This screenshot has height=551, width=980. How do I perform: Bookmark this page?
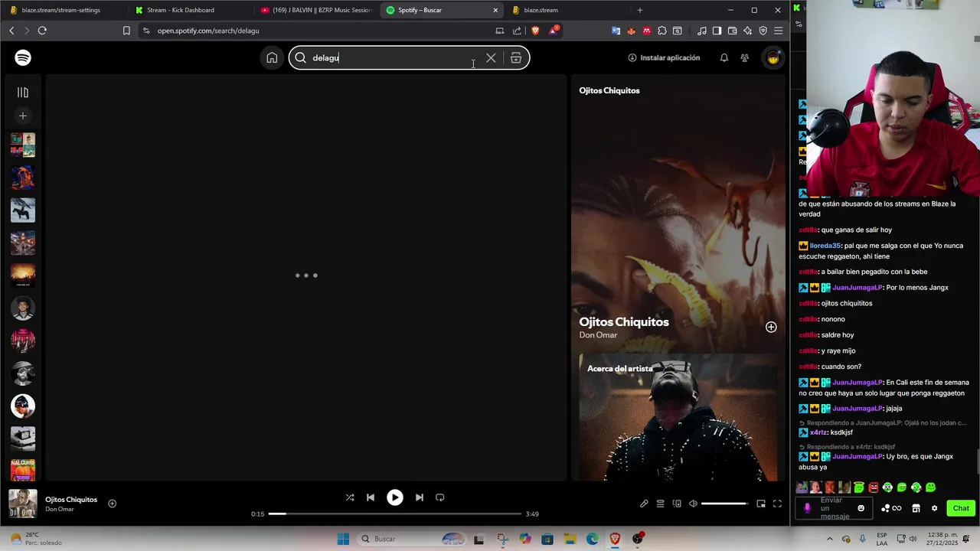click(x=126, y=31)
